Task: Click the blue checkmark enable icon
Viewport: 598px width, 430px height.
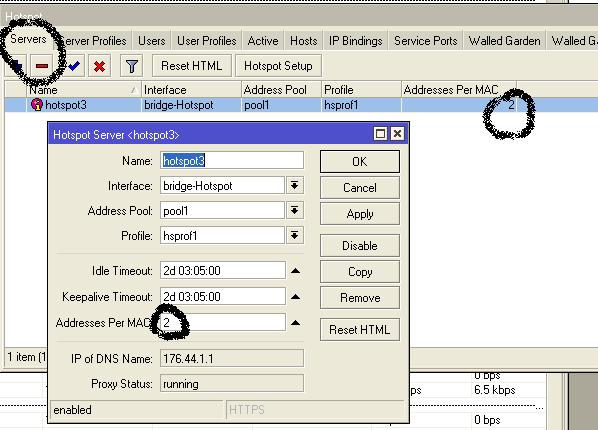Action: pos(74,66)
